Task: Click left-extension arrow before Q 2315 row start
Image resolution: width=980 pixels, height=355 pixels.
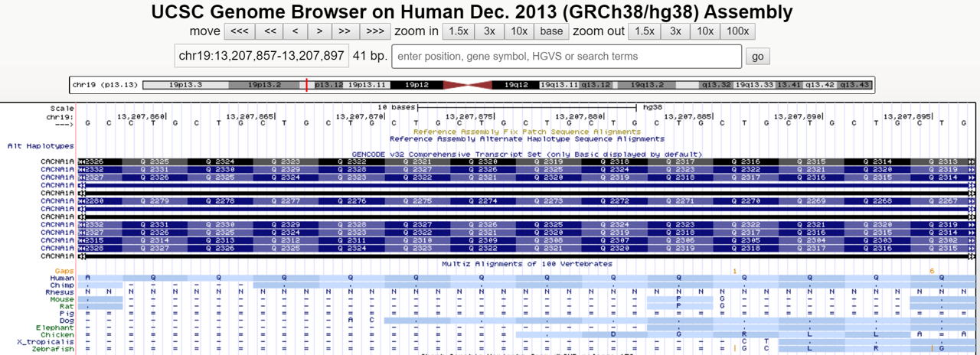Action: click(x=82, y=240)
